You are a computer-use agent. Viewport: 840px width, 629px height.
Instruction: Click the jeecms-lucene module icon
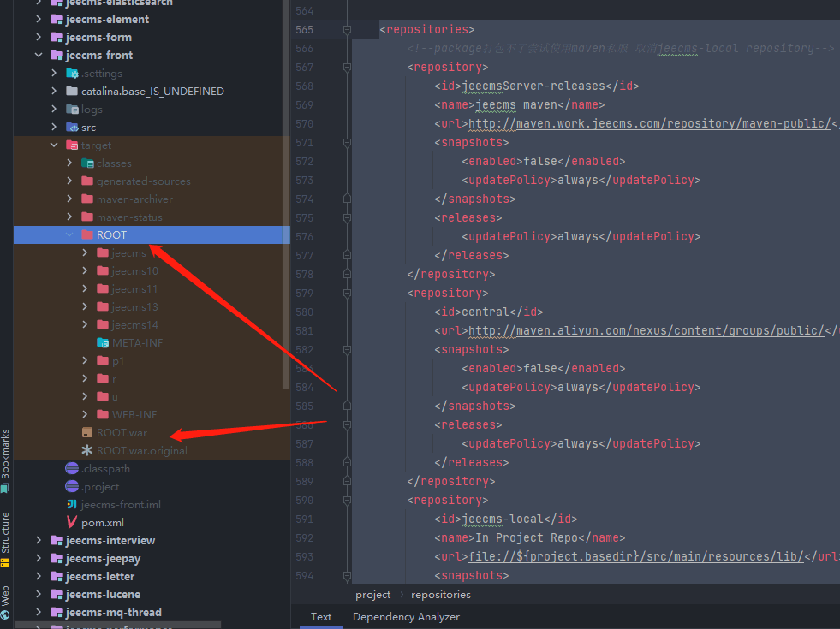(x=57, y=594)
